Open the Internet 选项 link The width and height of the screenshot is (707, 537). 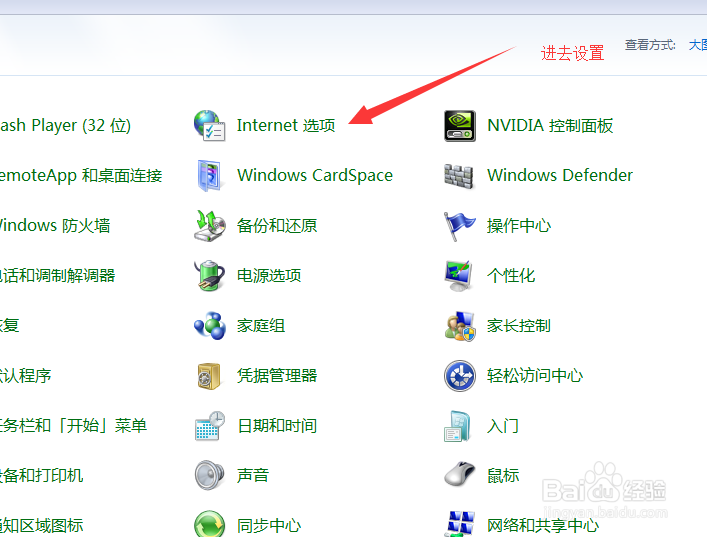click(286, 125)
